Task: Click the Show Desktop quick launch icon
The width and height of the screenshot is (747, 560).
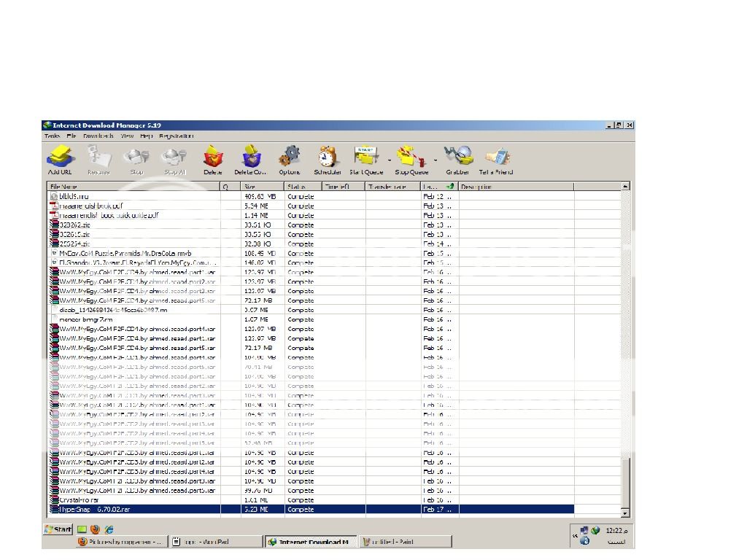Action: pyautogui.click(x=82, y=529)
